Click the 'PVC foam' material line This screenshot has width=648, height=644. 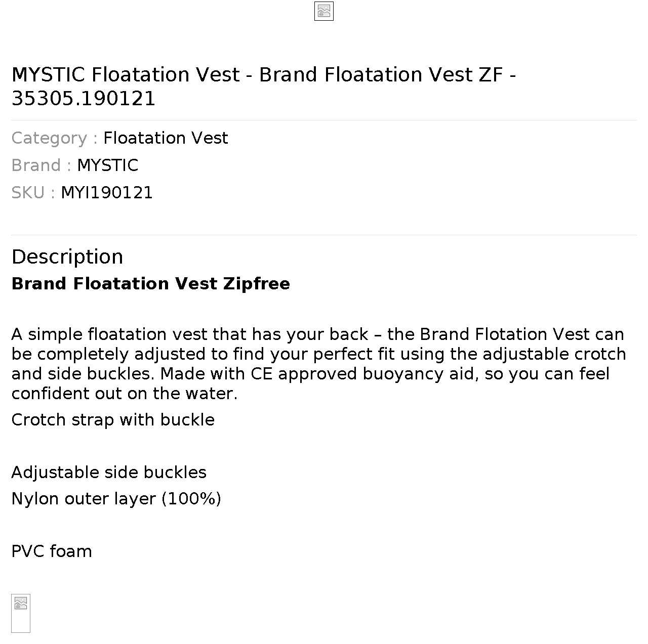point(52,551)
